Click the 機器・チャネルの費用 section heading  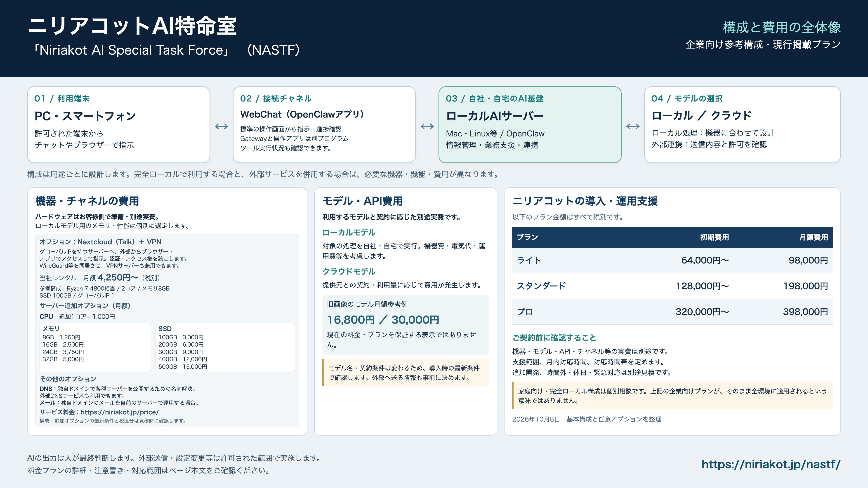pyautogui.click(x=87, y=201)
